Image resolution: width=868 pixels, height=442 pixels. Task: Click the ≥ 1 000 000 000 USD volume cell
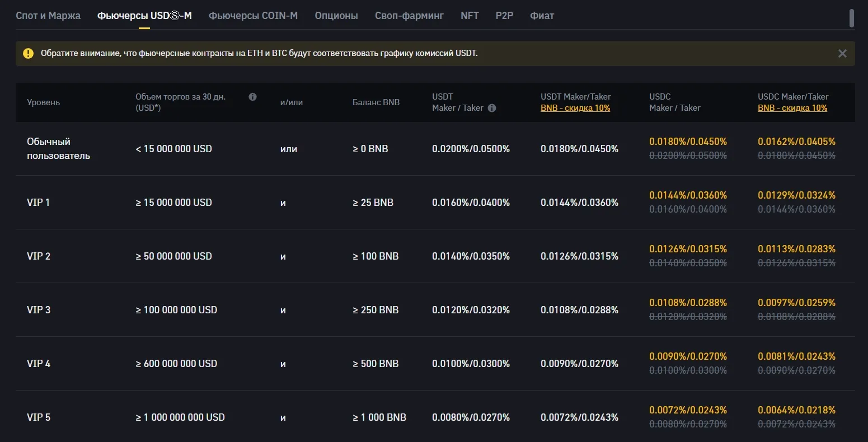tap(180, 417)
